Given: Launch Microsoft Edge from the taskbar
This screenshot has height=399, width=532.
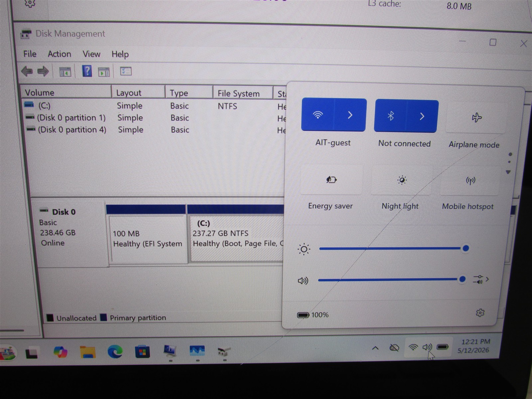Looking at the screenshot, I should click(115, 352).
